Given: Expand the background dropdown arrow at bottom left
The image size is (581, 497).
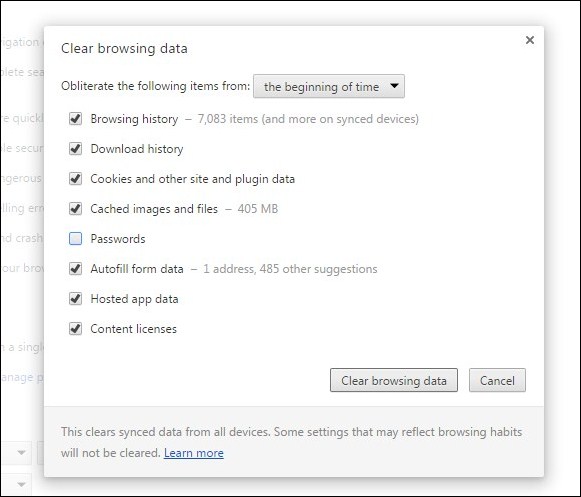Looking at the screenshot, I should pos(21,453).
